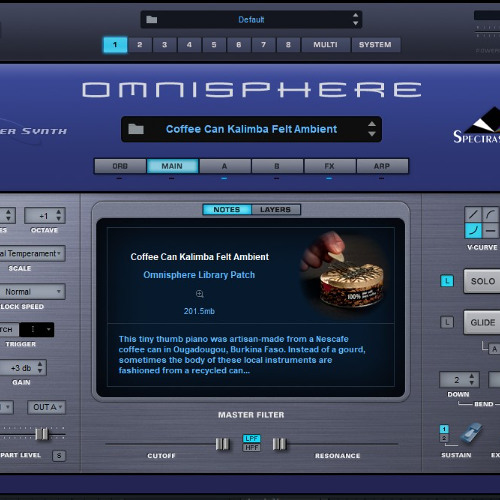Decrease Gain with down arrow

pos(40,371)
